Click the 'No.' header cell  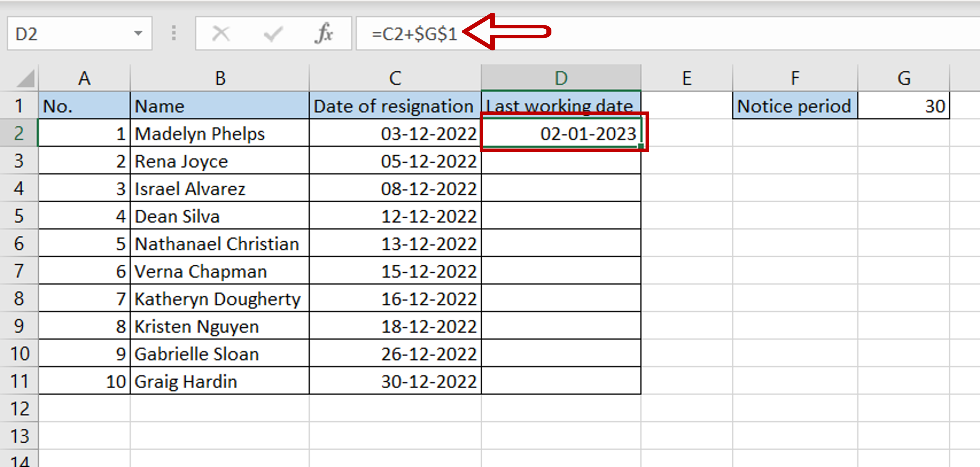click(84, 105)
